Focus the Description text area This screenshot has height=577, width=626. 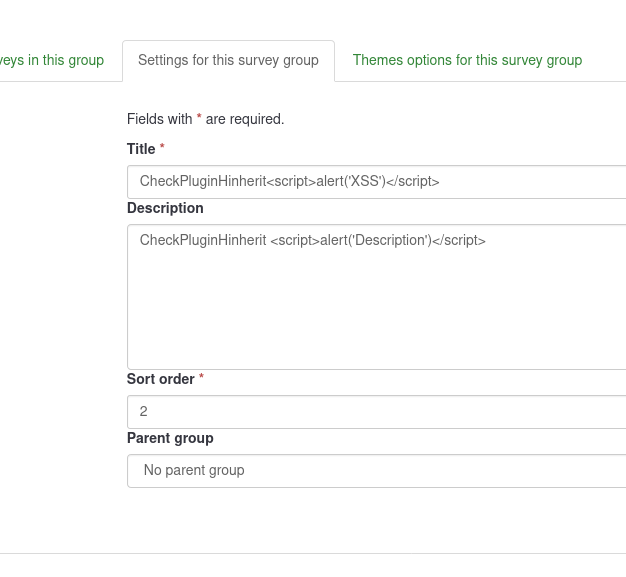click(x=376, y=296)
